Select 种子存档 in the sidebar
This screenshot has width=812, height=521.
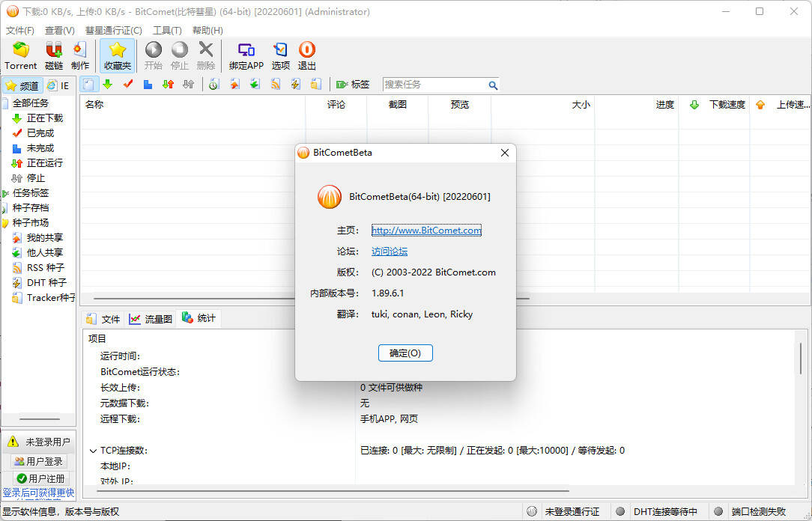click(31, 208)
